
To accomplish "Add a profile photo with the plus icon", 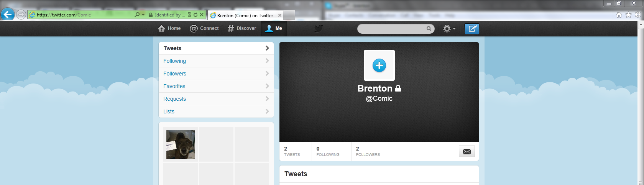I will 379,65.
